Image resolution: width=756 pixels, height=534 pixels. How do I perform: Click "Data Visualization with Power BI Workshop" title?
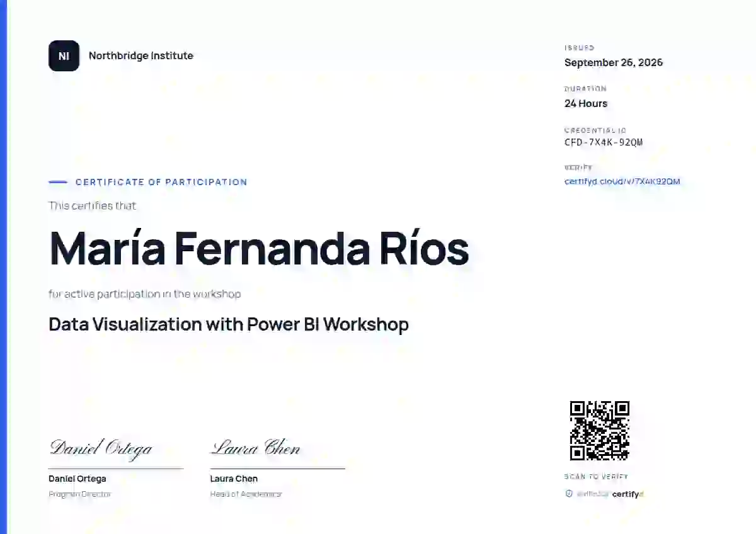tap(229, 324)
